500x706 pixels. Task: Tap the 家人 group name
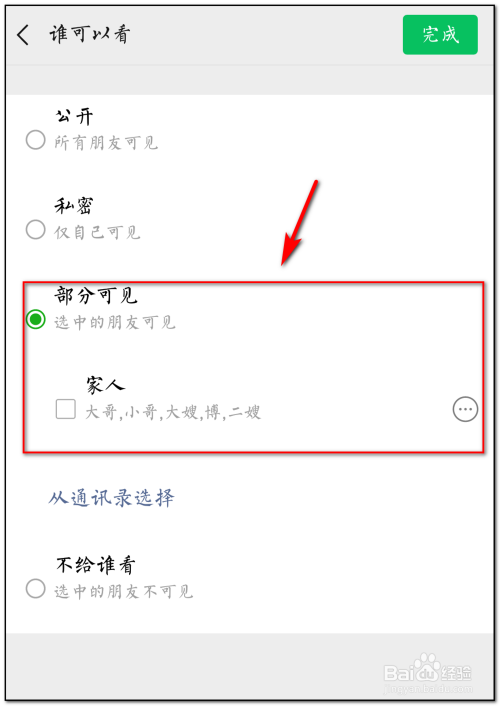pos(105,385)
